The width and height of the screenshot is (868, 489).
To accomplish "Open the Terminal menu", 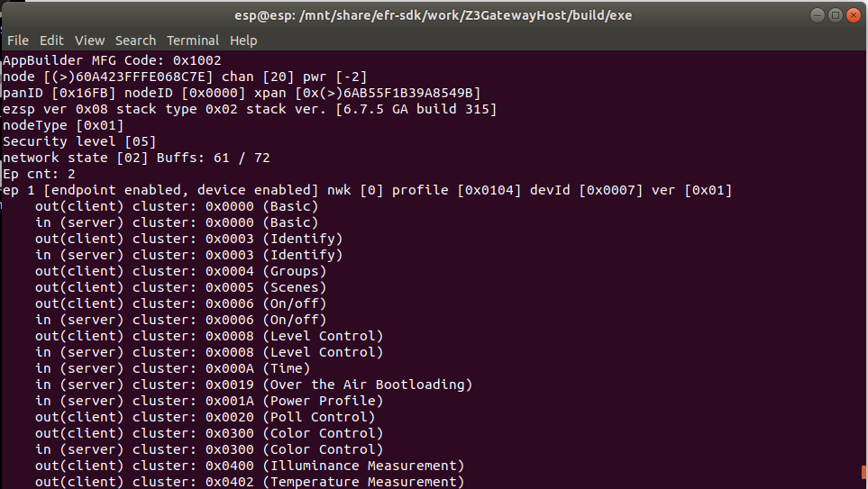I will pos(193,41).
